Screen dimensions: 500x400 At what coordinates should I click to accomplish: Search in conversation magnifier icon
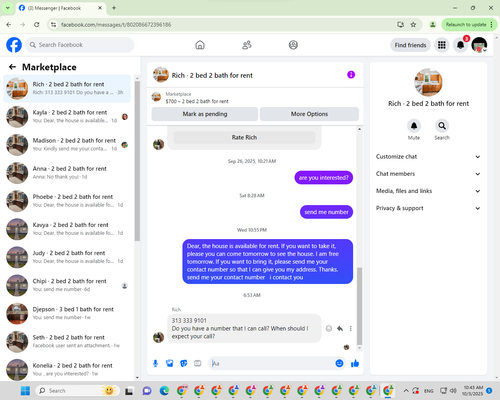point(442,126)
